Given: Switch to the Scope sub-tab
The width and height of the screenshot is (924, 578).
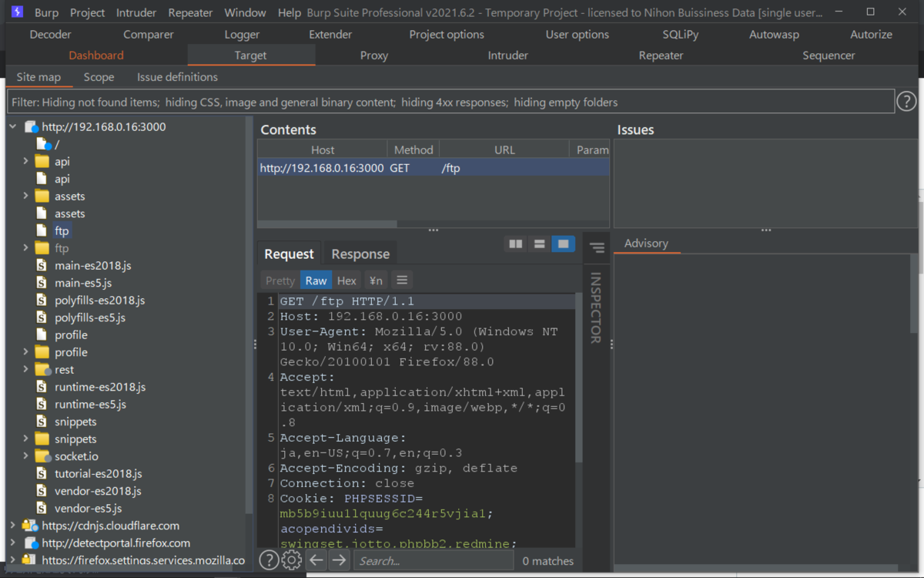Looking at the screenshot, I should click(99, 77).
